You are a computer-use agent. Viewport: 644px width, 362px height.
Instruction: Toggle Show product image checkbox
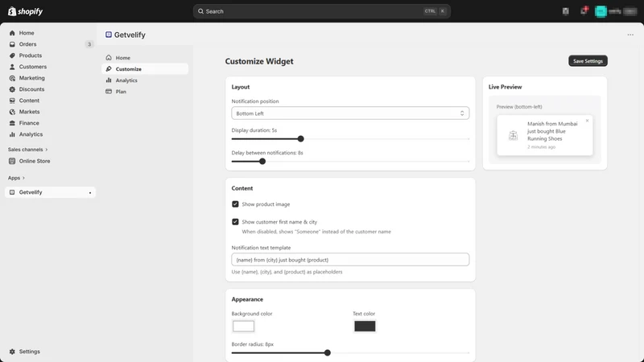coord(235,204)
